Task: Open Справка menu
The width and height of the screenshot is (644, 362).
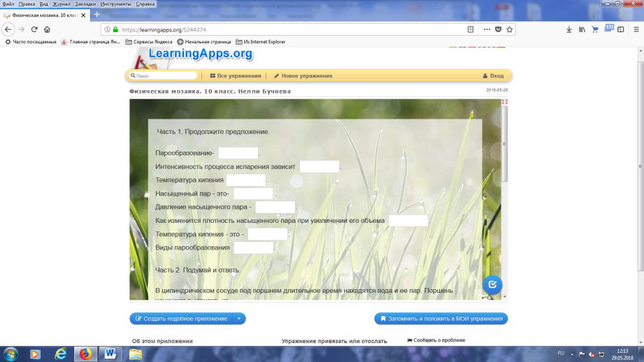Action: (145, 3)
